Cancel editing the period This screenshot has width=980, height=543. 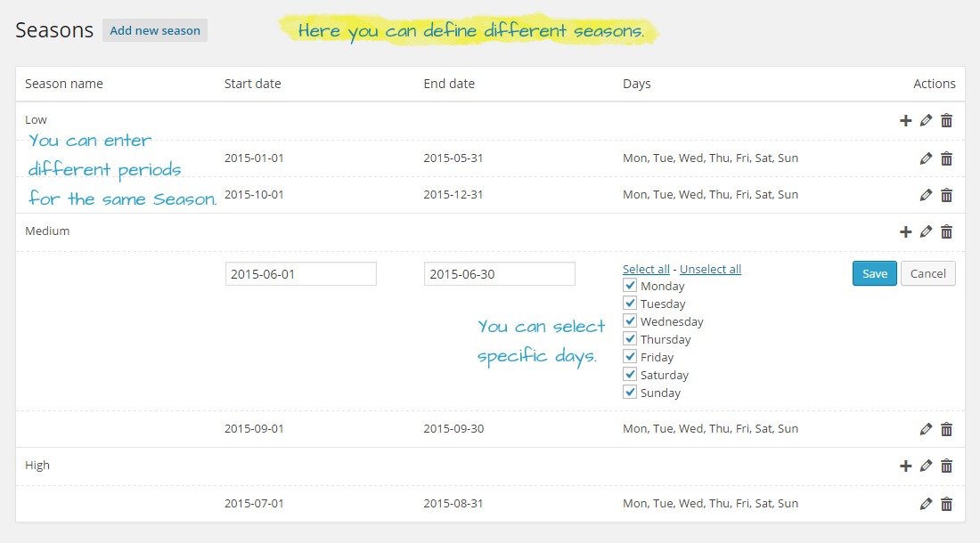(927, 273)
